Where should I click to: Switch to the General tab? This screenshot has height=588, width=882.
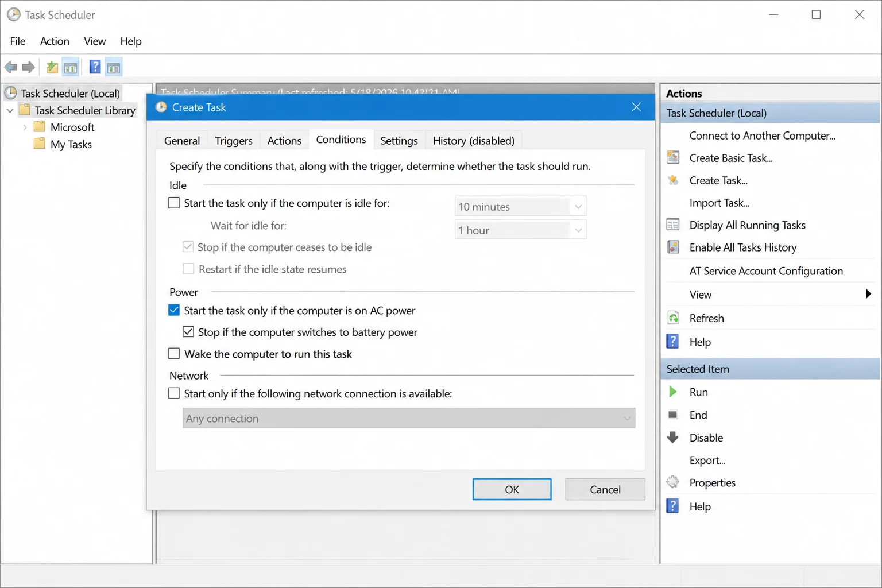click(x=182, y=141)
